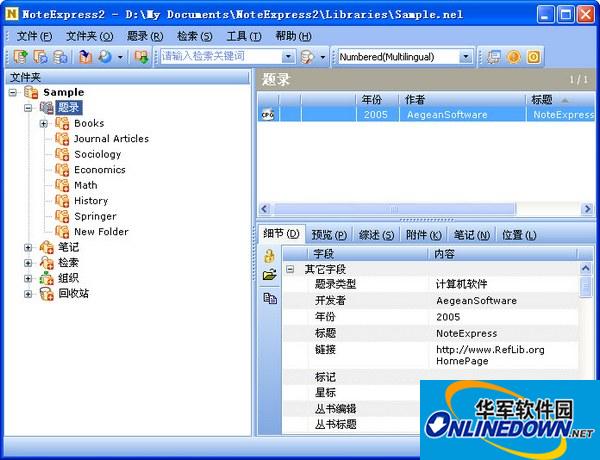Click the right arrow of record list scrollbar
This screenshot has width=600, height=460.
point(587,209)
